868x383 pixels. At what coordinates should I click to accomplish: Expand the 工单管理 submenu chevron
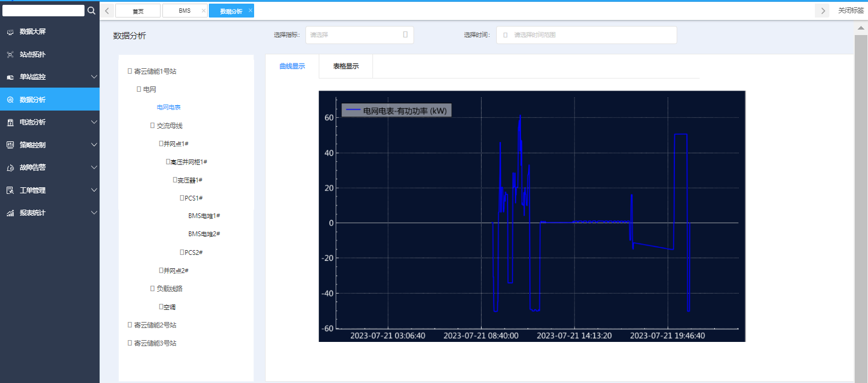(x=94, y=190)
